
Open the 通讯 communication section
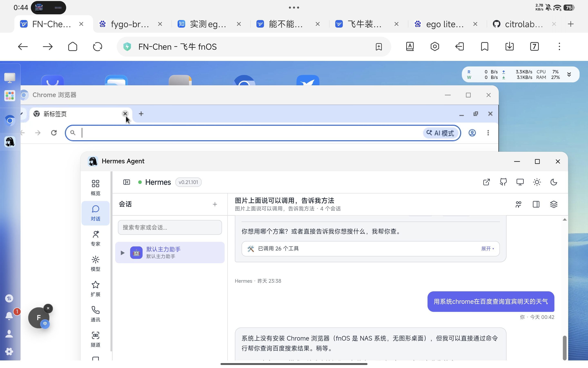(96, 314)
